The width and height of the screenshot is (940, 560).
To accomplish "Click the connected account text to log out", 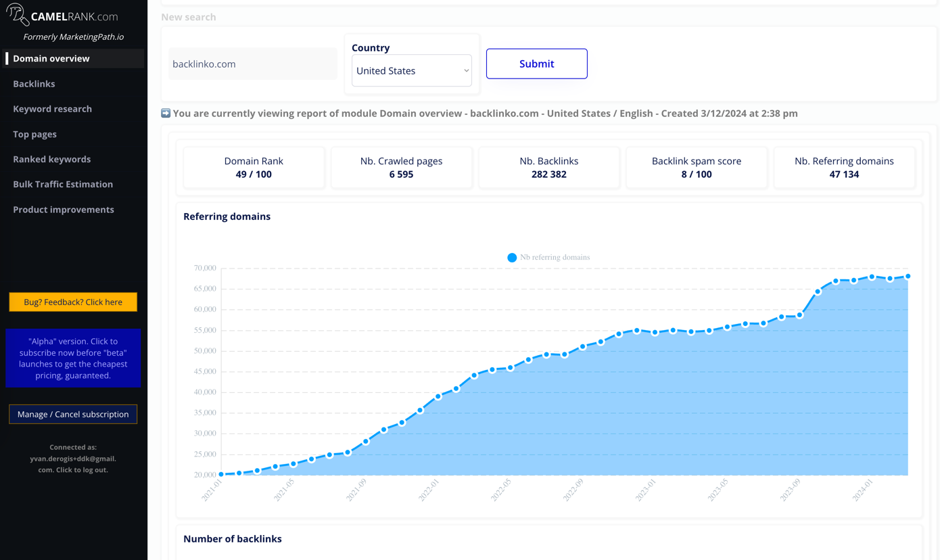I will 73,459.
